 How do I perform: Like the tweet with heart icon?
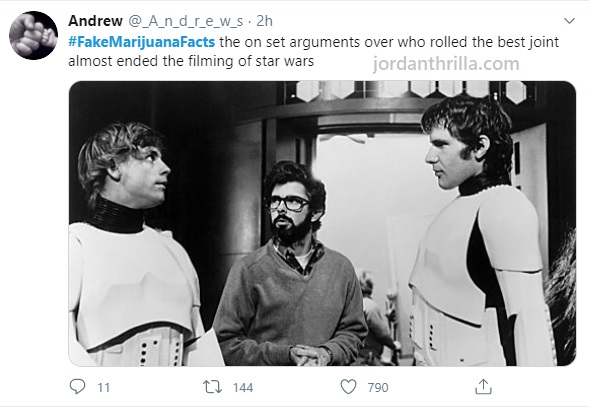[x=348, y=387]
